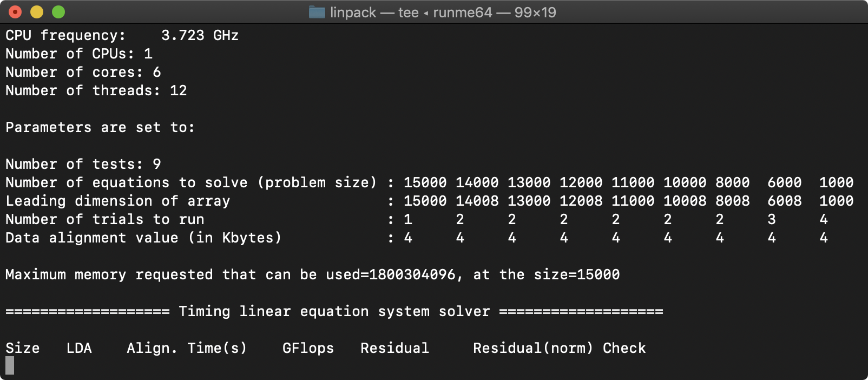Click the 'Check' column header

(624, 348)
